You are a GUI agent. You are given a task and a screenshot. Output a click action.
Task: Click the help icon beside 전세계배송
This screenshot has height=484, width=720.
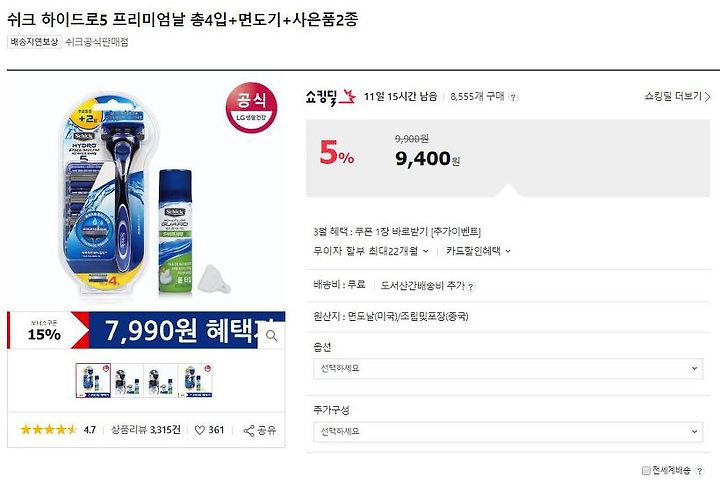click(699, 471)
